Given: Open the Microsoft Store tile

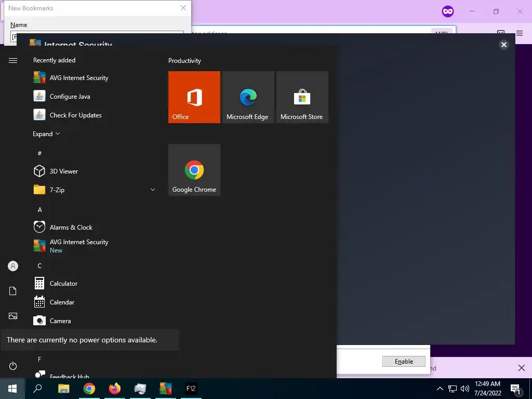Looking at the screenshot, I should pyautogui.click(x=302, y=97).
